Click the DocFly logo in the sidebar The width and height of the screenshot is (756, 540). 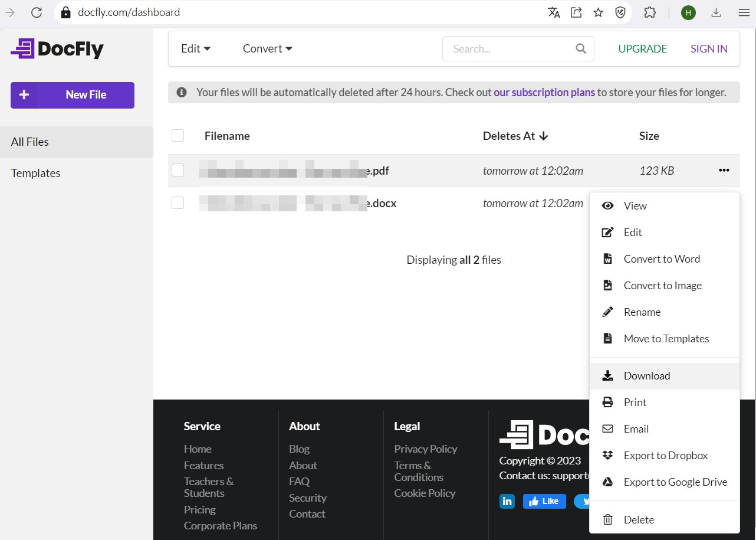click(x=57, y=49)
